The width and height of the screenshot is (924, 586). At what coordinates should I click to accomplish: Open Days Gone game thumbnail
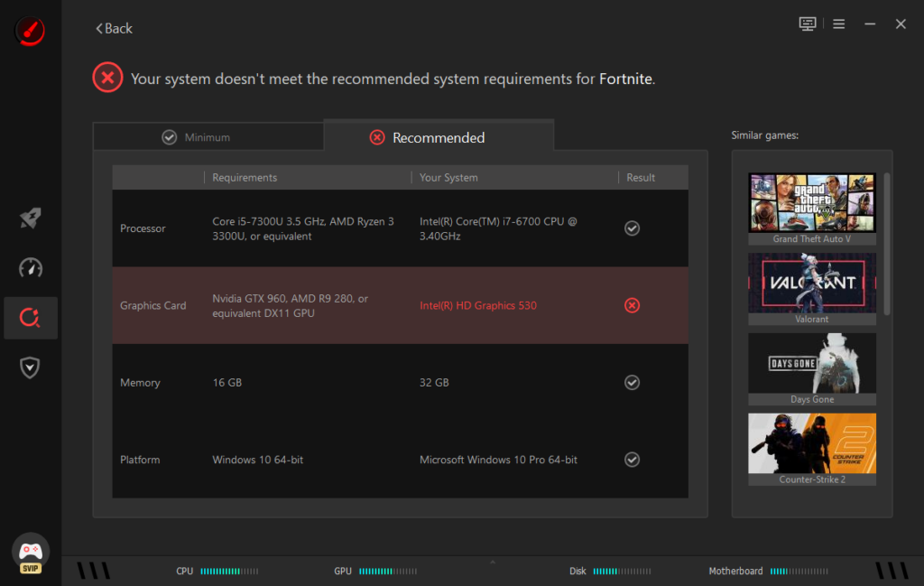point(811,363)
